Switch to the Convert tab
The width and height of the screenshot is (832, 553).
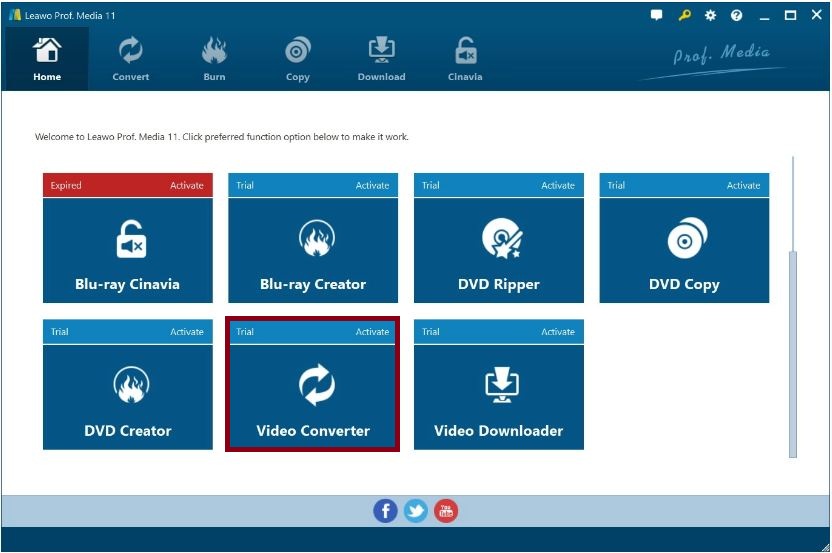pyautogui.click(x=130, y=59)
